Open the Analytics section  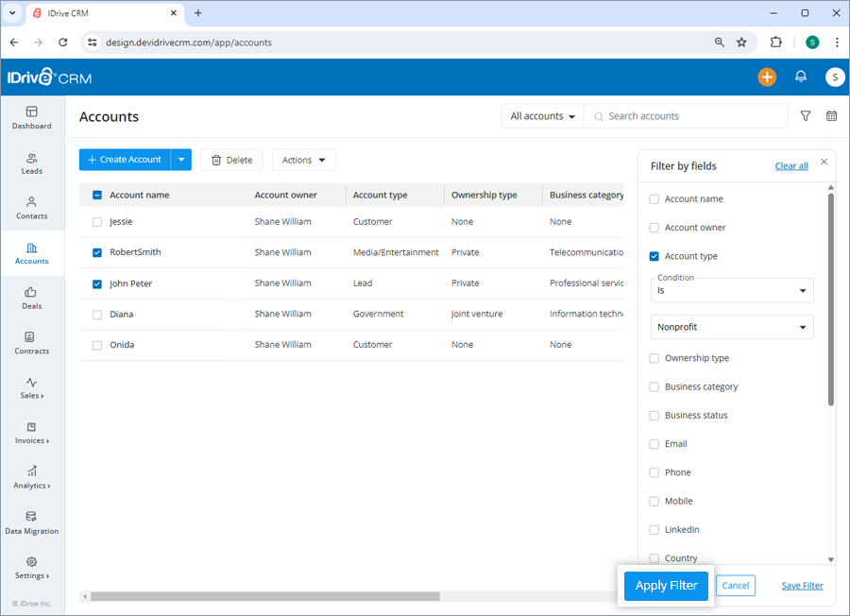[31, 479]
